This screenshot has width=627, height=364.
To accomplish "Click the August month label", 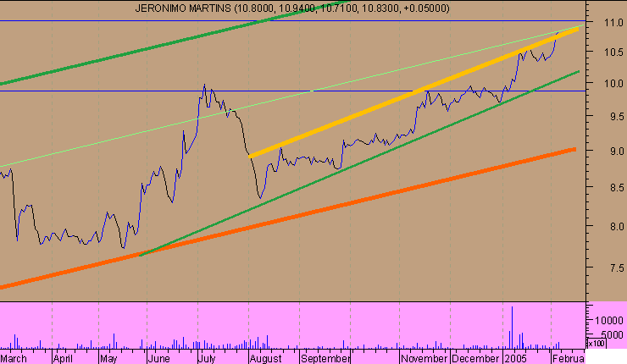I will click(x=265, y=358).
